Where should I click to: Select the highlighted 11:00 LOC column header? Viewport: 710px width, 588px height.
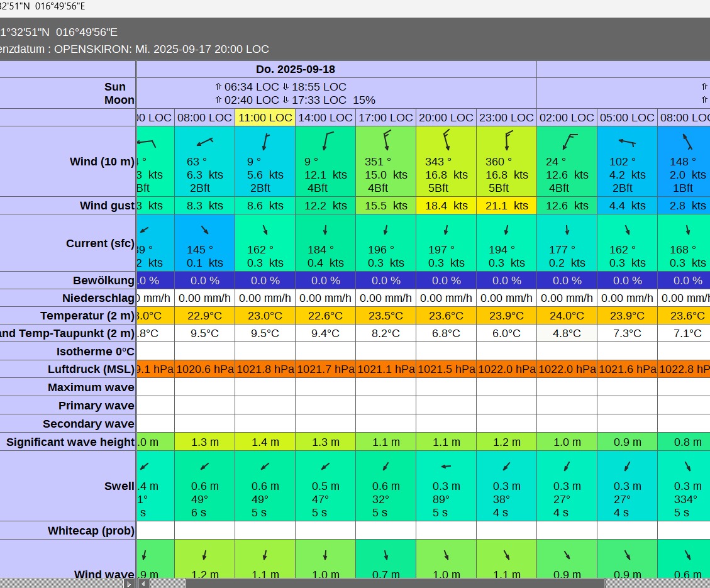(265, 118)
